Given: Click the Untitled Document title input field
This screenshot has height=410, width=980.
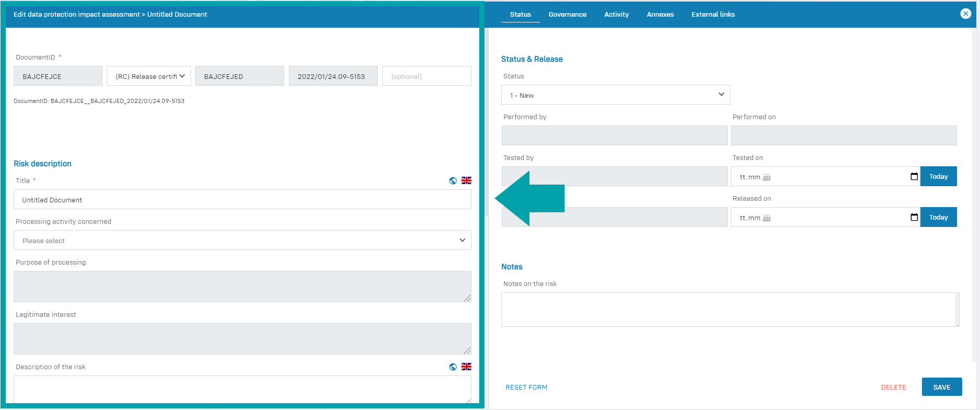Looking at the screenshot, I should tap(242, 200).
